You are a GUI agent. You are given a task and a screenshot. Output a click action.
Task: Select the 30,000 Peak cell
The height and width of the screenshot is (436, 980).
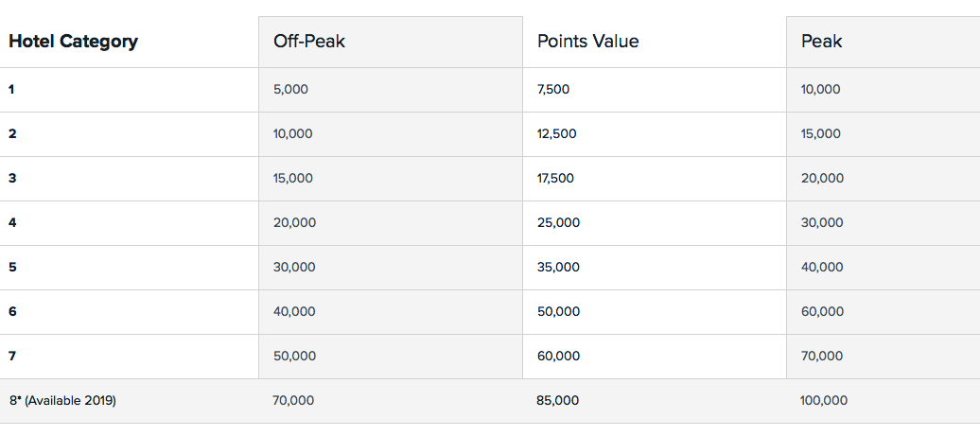[x=822, y=223]
